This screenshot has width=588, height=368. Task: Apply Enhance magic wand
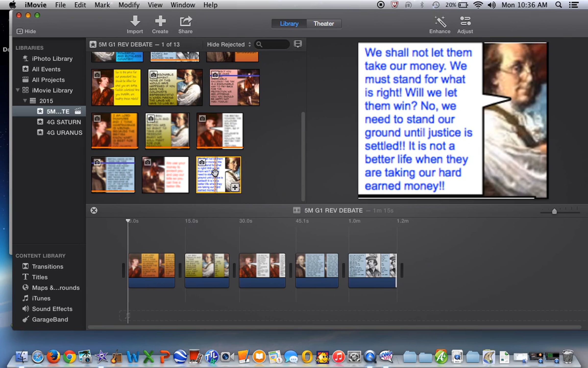pos(440,22)
